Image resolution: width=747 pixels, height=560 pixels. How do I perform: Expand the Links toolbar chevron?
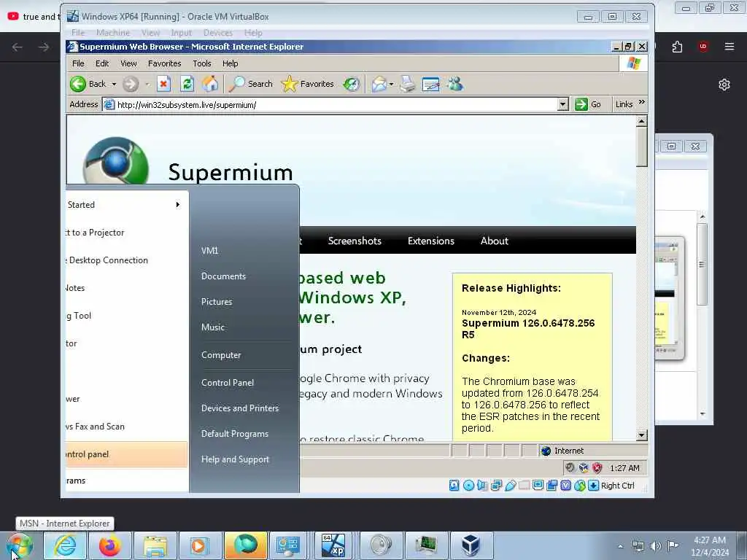pyautogui.click(x=642, y=102)
